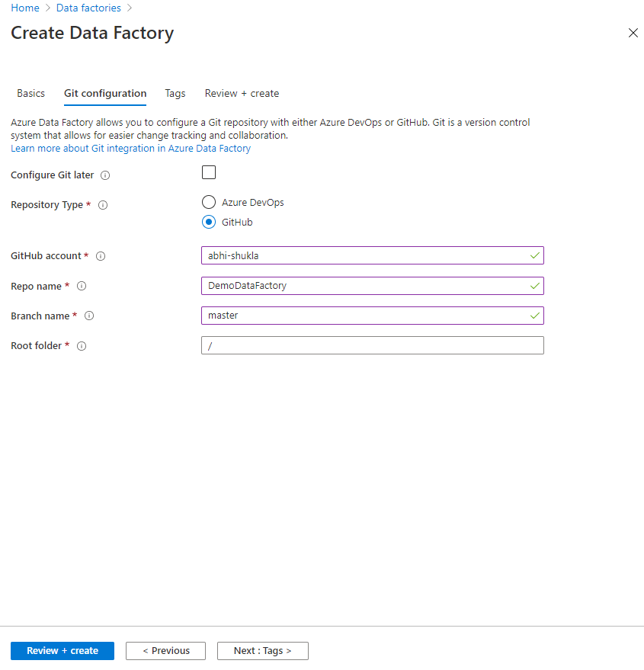The image size is (644, 670).
Task: Switch to the Basics tab
Action: coord(31,93)
